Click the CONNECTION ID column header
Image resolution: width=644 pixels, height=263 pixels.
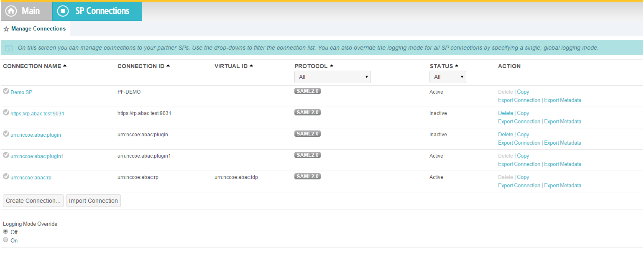[x=141, y=66]
